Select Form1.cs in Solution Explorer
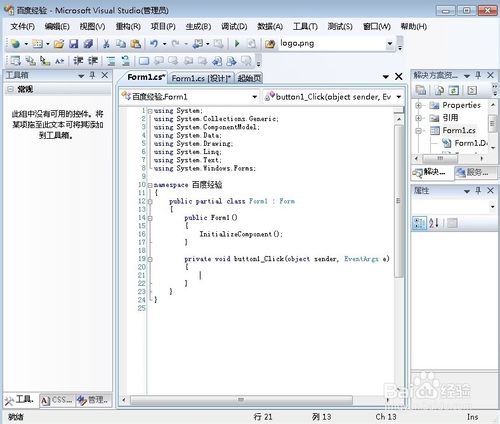Image resolution: width=500 pixels, height=424 pixels. click(x=459, y=131)
